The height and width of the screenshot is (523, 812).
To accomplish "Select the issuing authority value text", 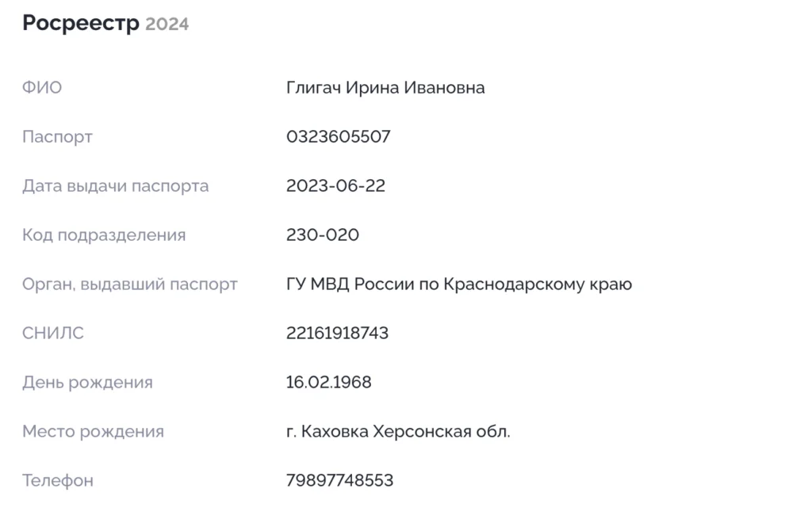I will [459, 284].
